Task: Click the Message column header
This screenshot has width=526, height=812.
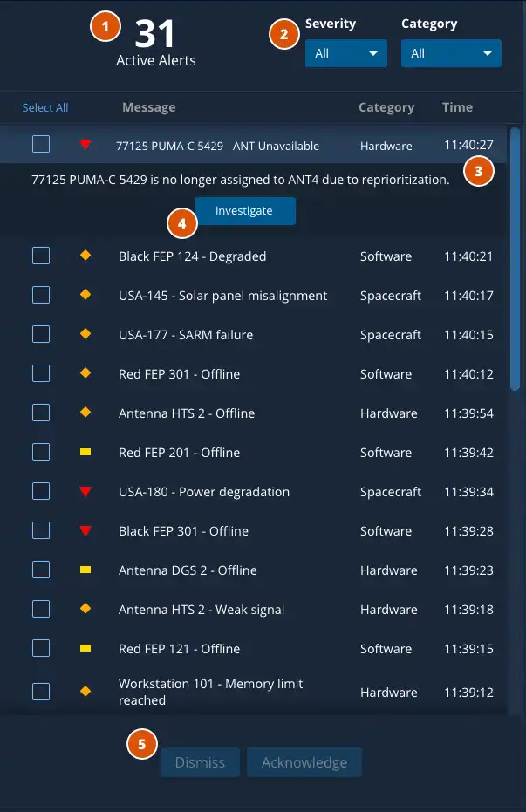Action: pos(149,107)
